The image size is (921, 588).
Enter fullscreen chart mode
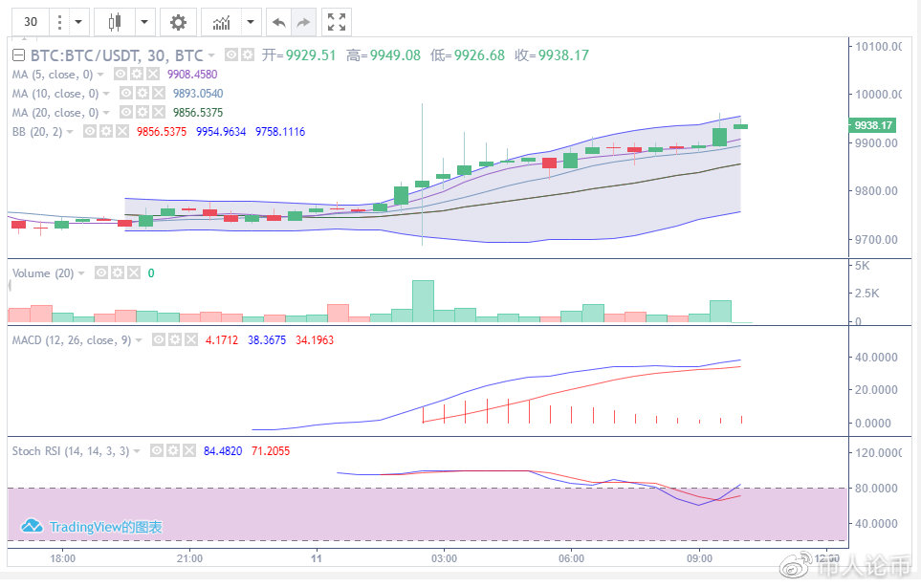[x=336, y=21]
